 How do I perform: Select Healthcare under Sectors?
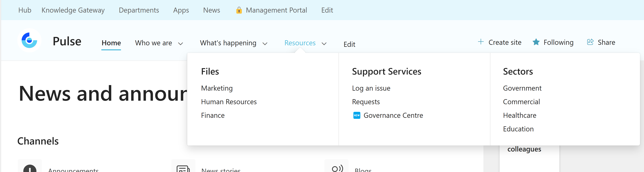pos(519,115)
